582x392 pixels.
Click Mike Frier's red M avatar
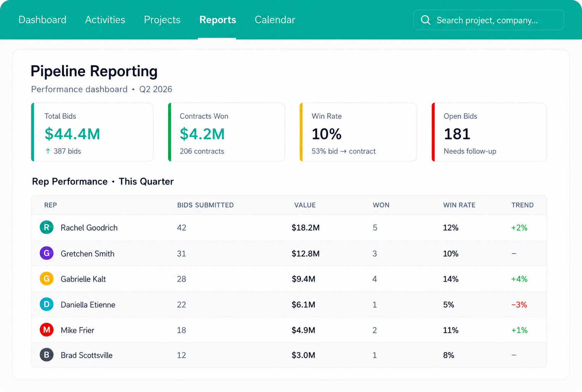click(46, 330)
